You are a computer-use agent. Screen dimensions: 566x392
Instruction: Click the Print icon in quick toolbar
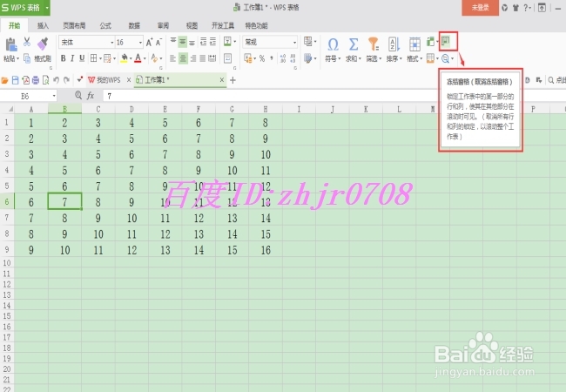pos(36,80)
